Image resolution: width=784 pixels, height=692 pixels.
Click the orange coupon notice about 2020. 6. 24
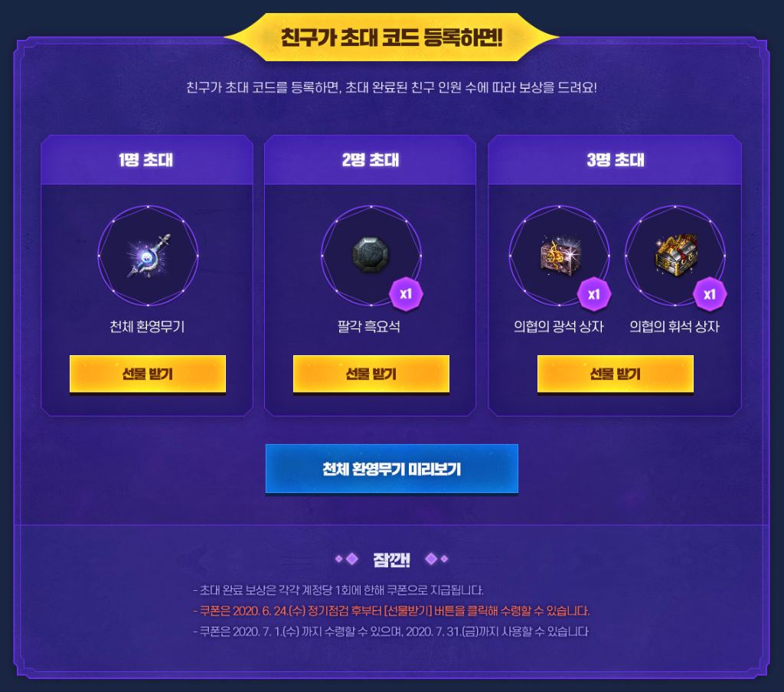(391, 611)
